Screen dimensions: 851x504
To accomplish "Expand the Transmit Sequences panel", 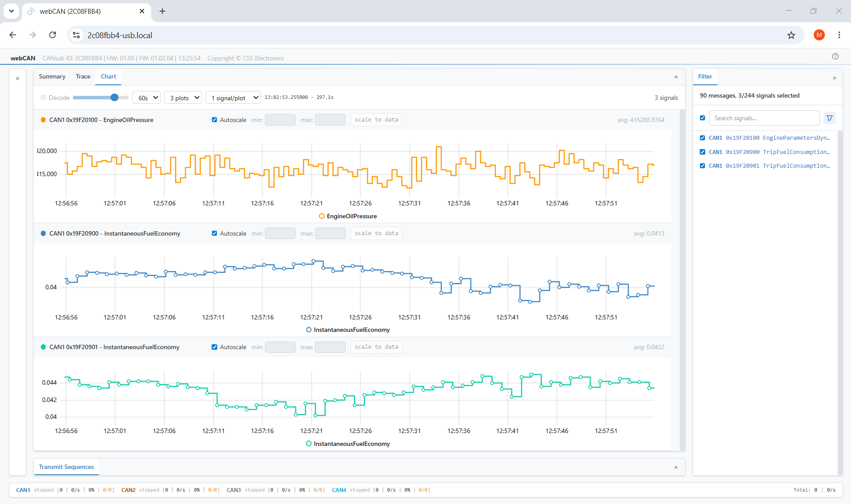I will coord(676,468).
